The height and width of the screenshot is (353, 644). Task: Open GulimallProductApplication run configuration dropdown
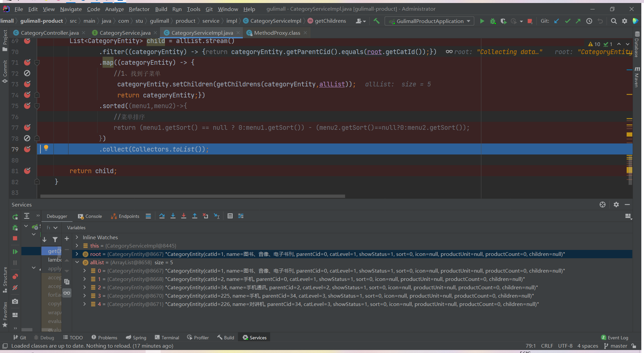click(x=430, y=21)
